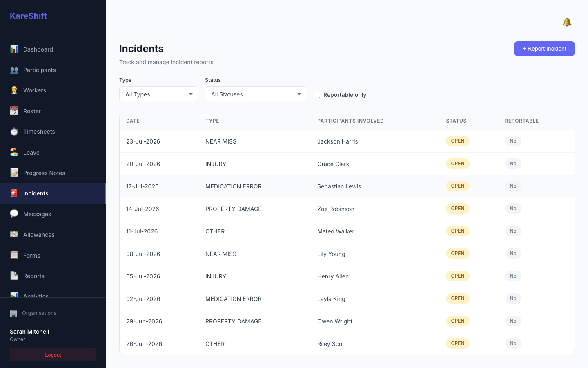Open the Jackson Harris near miss incident row

tap(347, 141)
